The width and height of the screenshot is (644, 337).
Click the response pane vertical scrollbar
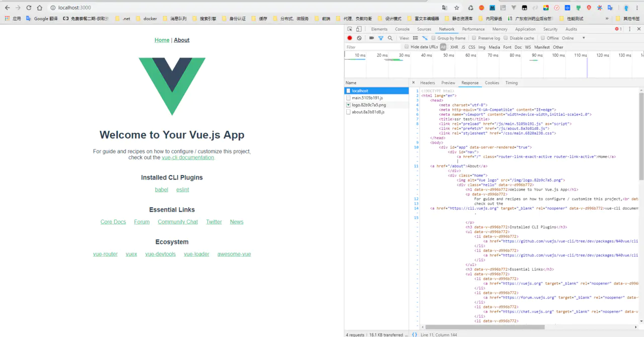tap(641, 136)
